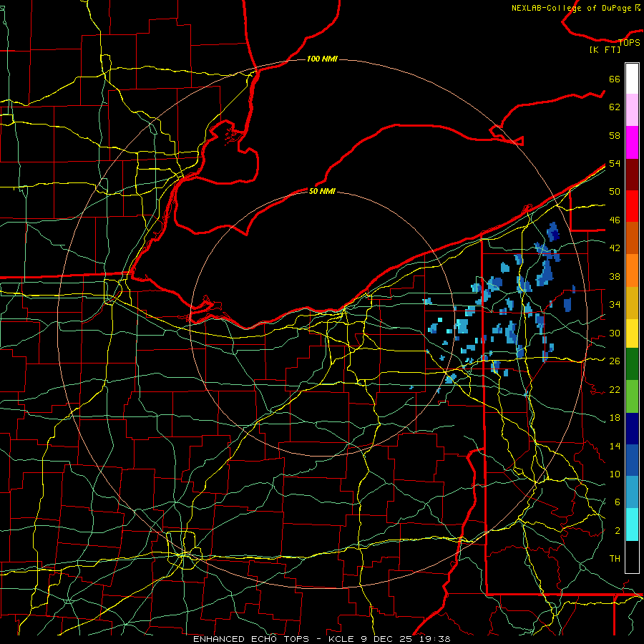
Task: Click the '22' legend value
Action: click(x=615, y=389)
